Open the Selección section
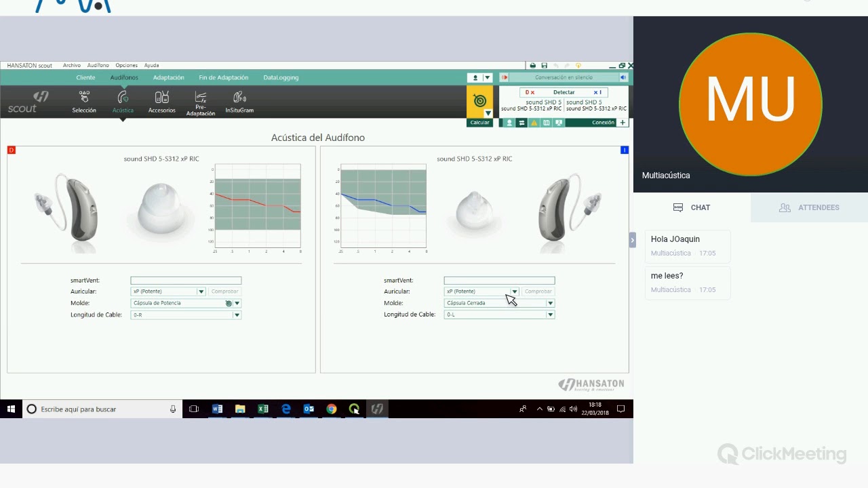Image resolution: width=868 pixels, height=488 pixels. 84,102
